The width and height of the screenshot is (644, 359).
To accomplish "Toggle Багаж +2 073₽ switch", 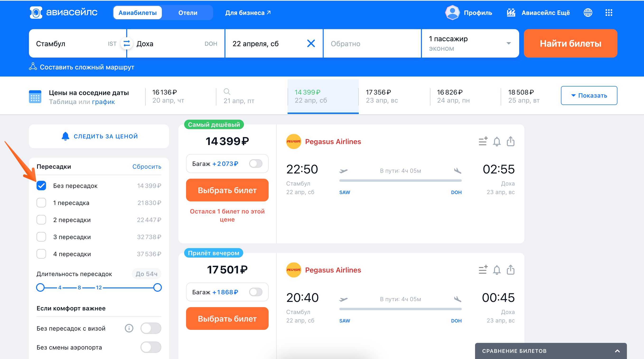I will click(x=256, y=164).
